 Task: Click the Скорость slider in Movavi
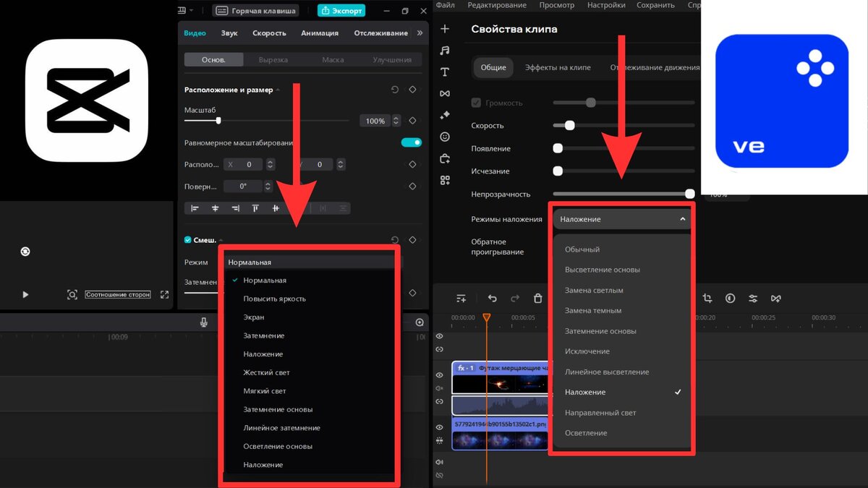click(624, 126)
